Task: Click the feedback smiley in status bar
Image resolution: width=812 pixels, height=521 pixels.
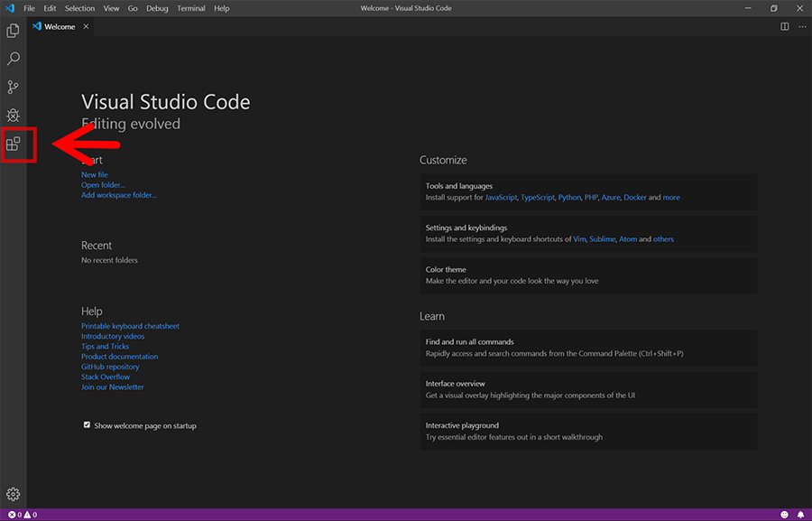Action: 785,515
